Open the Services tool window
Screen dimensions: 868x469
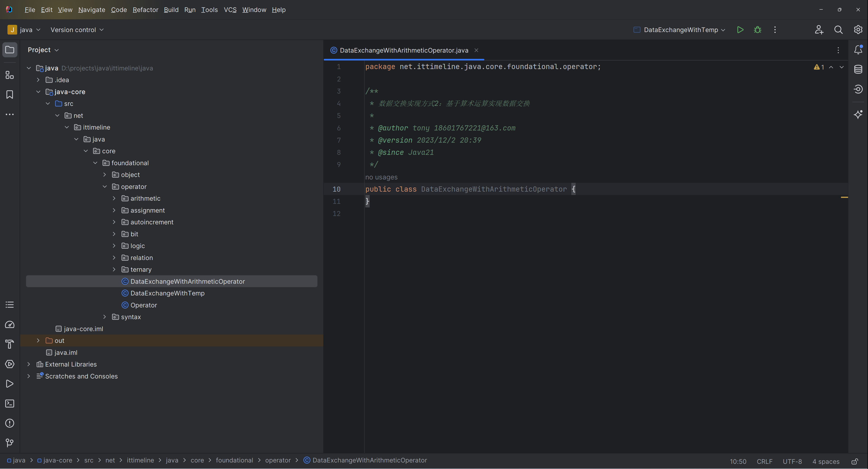point(10,364)
